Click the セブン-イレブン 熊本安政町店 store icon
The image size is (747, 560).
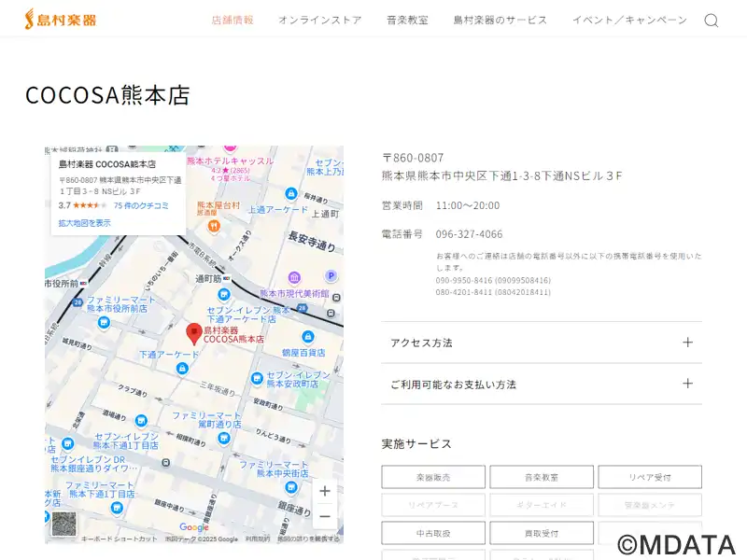pos(257,379)
